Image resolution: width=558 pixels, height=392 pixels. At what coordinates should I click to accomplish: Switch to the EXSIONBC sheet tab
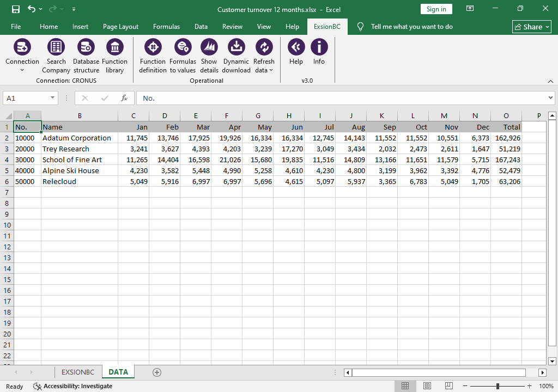pos(78,372)
